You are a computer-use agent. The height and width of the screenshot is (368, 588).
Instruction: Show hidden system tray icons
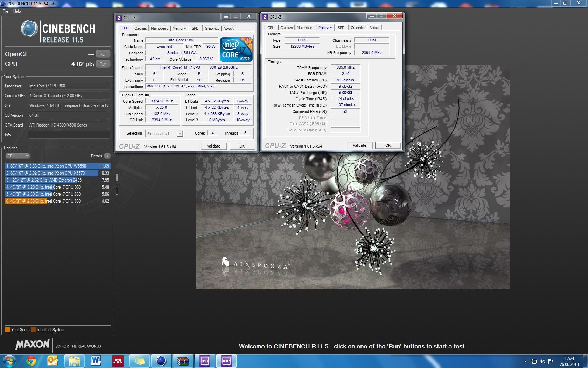point(525,361)
